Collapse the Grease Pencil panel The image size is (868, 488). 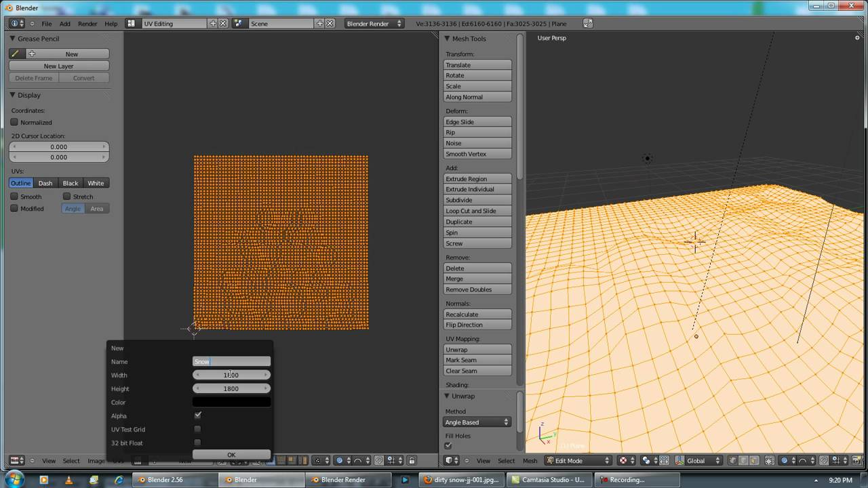(x=12, y=39)
